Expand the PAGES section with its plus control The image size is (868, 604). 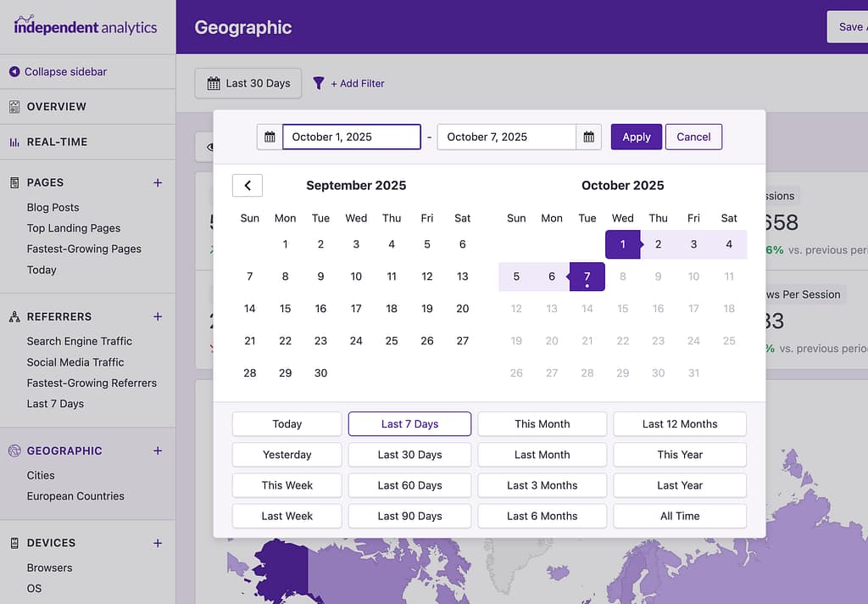158,182
